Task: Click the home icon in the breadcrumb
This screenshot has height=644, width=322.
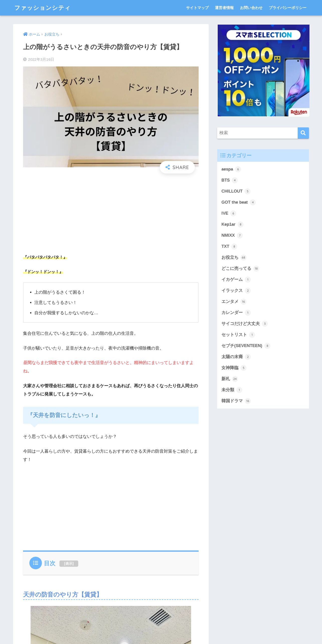Action: click(25, 34)
